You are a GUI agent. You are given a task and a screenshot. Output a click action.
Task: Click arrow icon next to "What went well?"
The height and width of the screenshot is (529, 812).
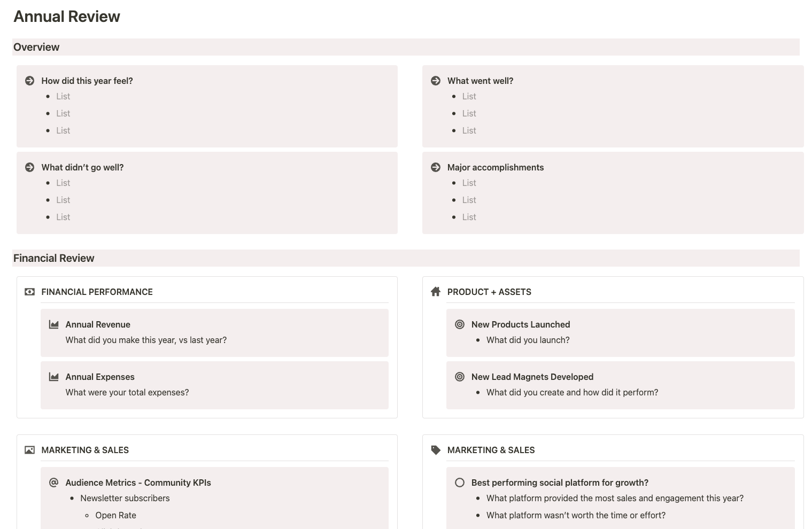coord(436,81)
